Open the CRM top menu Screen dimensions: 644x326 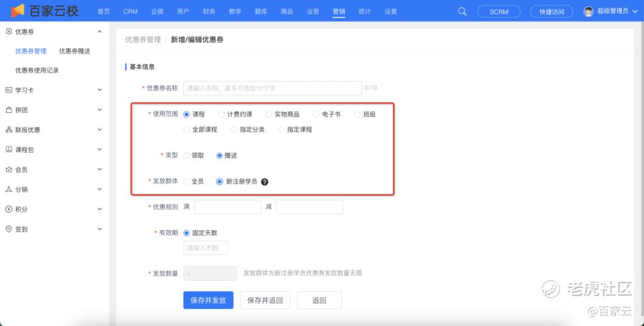(x=130, y=11)
